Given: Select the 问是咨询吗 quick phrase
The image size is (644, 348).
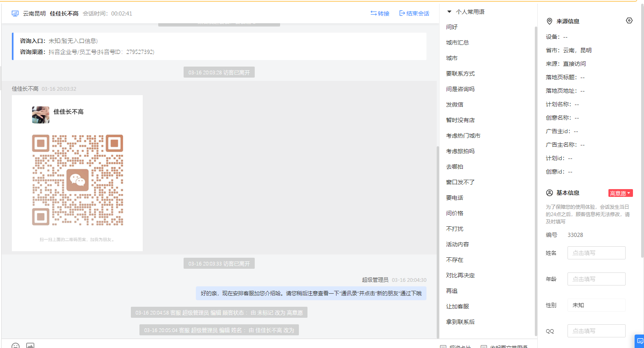Looking at the screenshot, I should (460, 89).
